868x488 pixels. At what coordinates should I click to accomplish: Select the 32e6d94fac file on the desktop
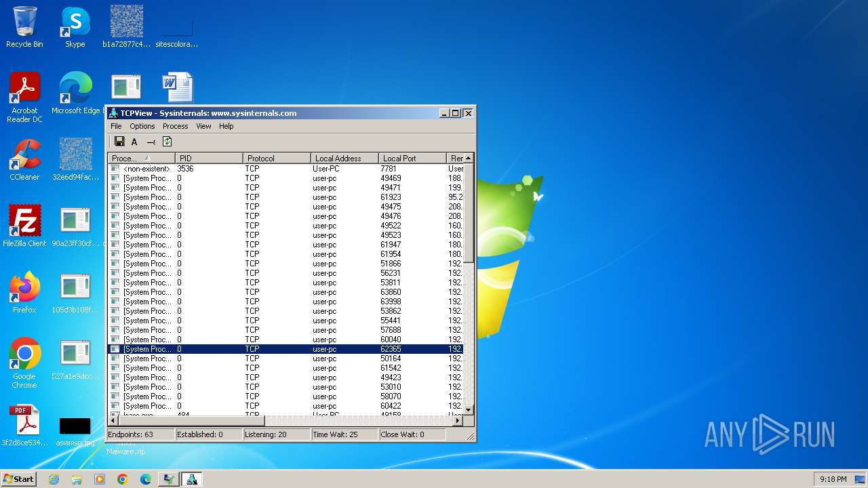(x=75, y=160)
